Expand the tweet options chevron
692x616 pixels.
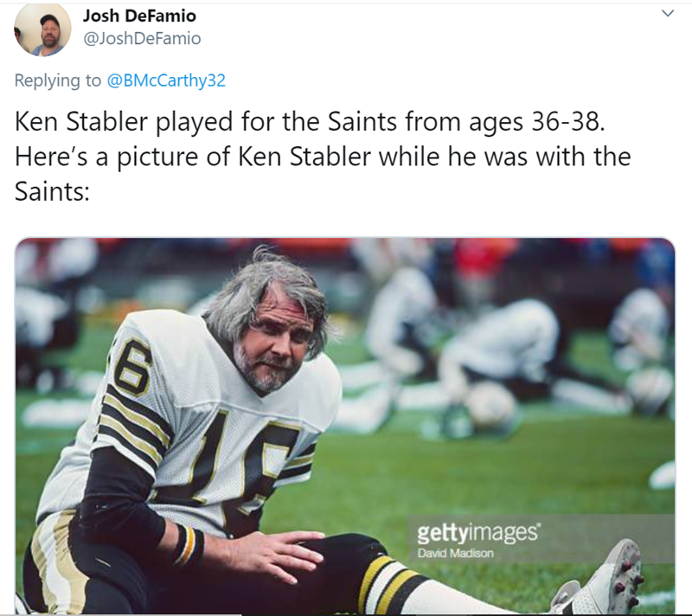(x=667, y=14)
